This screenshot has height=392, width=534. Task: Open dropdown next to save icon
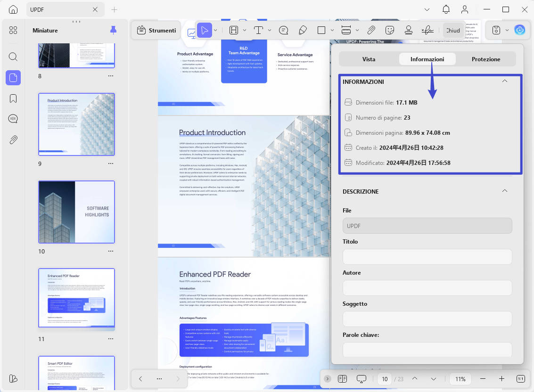(507, 30)
